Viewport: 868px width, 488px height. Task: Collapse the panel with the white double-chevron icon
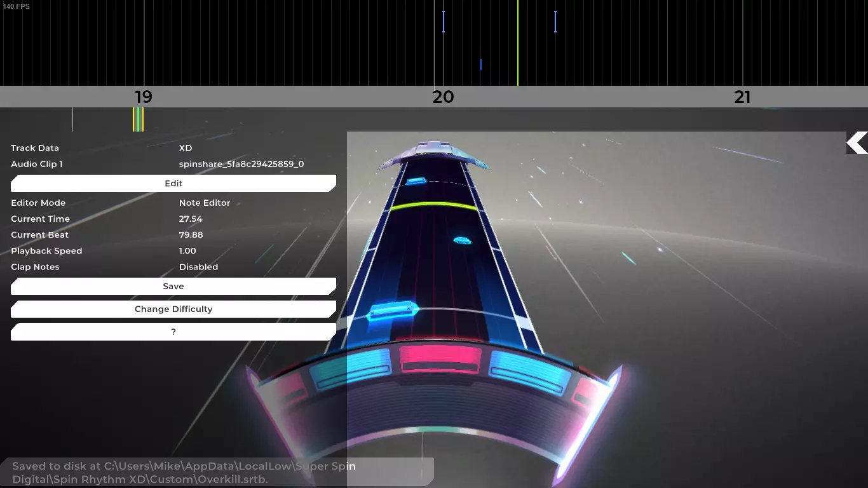pos(857,143)
